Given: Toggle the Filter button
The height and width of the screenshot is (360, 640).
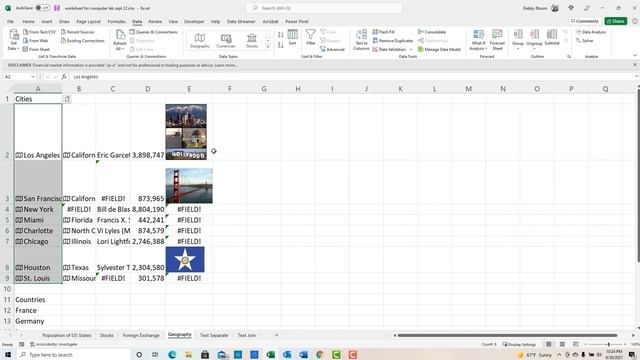Looking at the screenshot, I should pyautogui.click(x=311, y=38).
